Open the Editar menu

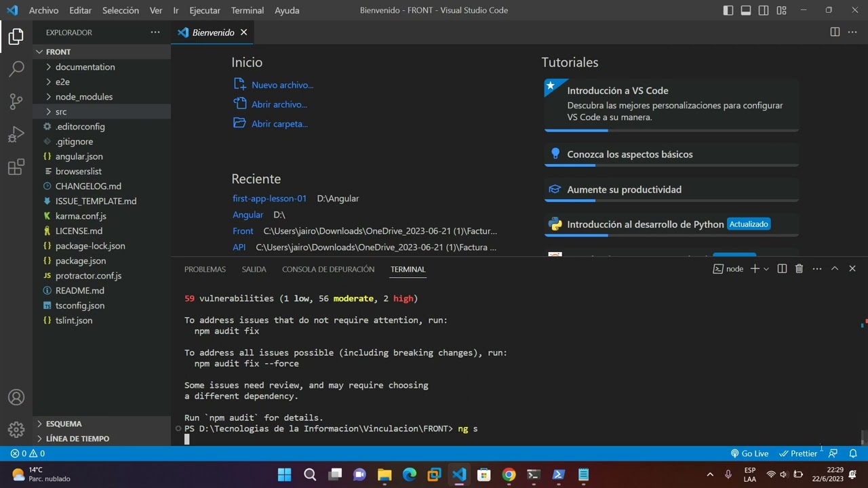point(80,10)
